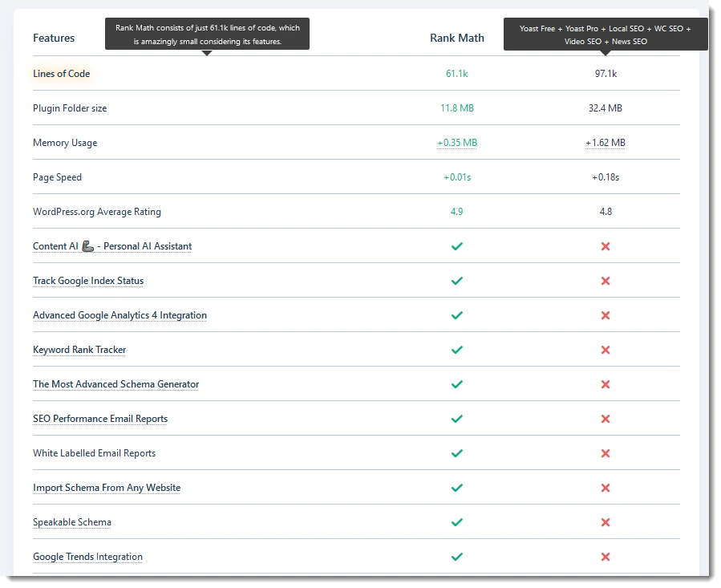Select the Lines of Code row label

pyautogui.click(x=62, y=74)
